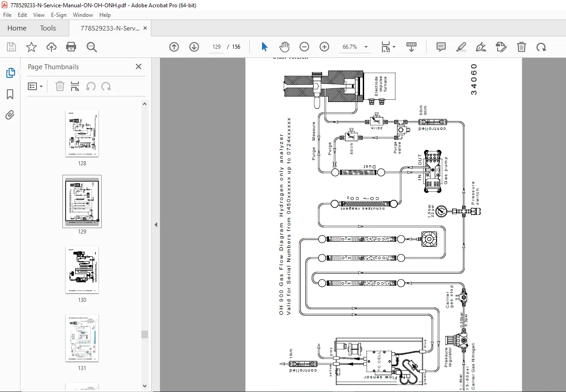The image size is (566, 392).
Task: Delete selected thumbnail pages icon
Action: (x=60, y=86)
